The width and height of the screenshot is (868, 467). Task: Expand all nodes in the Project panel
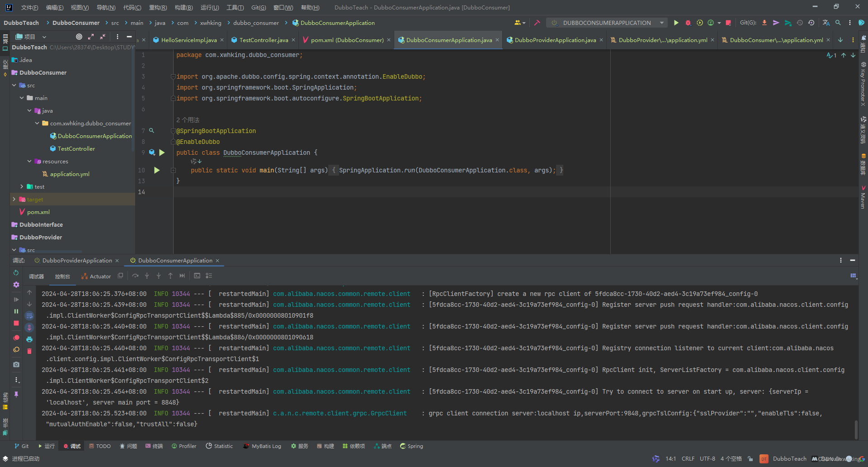pos(91,37)
